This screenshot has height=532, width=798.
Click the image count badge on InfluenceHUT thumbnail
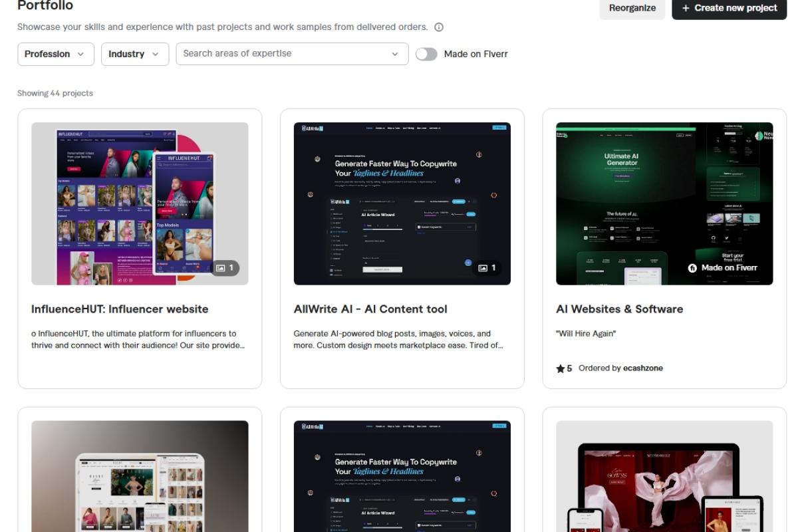point(226,269)
